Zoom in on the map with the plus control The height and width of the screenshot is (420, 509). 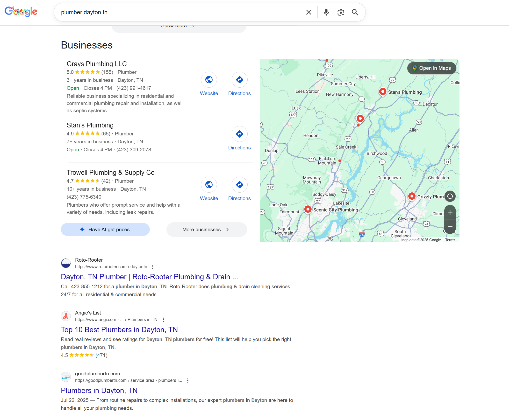tap(450, 212)
